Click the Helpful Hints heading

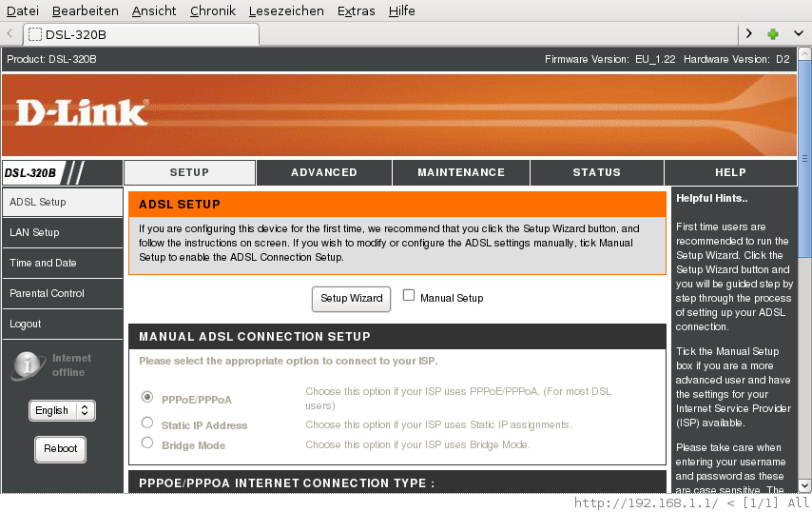point(711,199)
